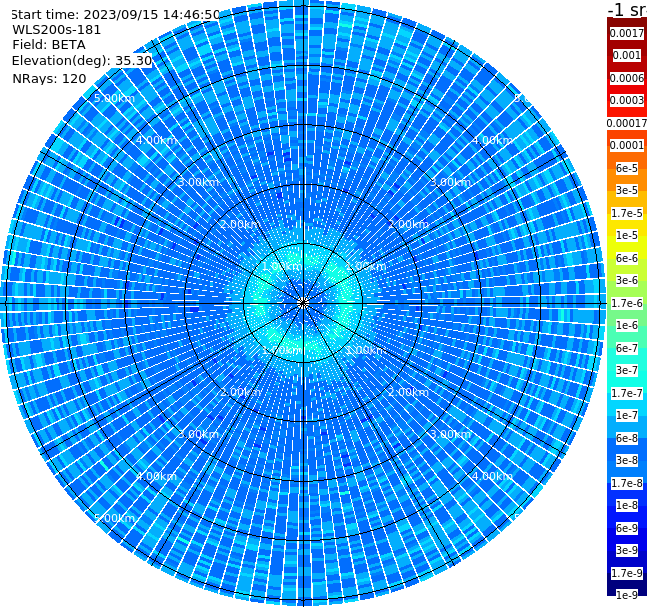This screenshot has height=607, width=647.
Task: Click the 3.00km range label in upper-left quadrant
Action: 198,182
